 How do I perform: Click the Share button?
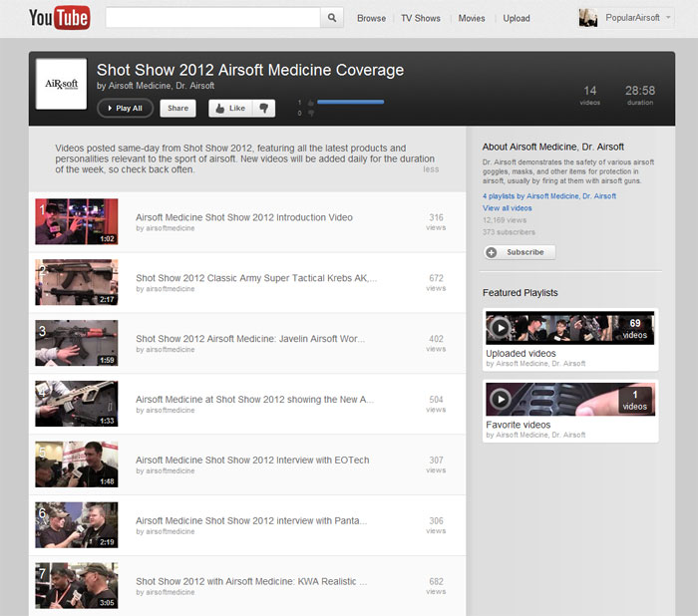coord(177,109)
